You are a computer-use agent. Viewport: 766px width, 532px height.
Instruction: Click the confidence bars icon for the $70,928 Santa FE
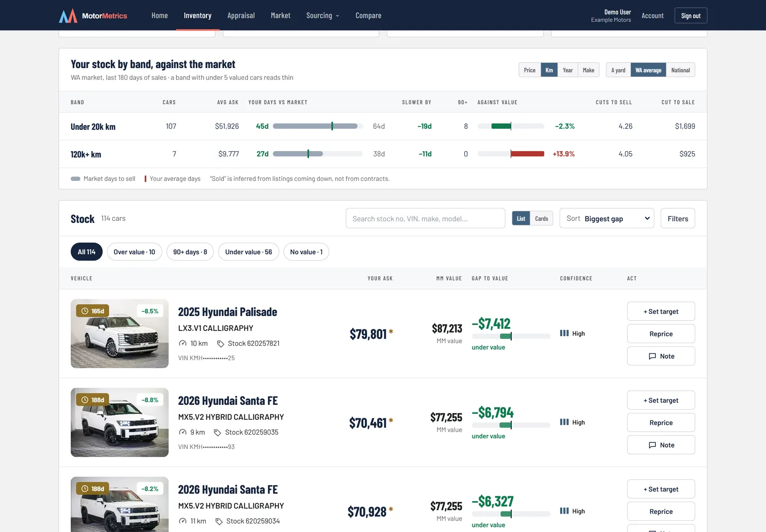tap(564, 511)
